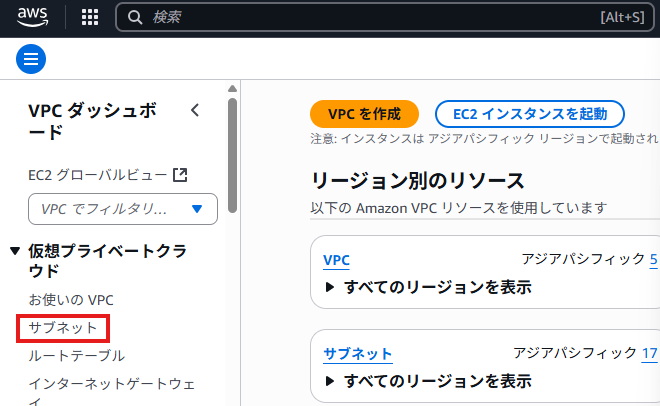The height and width of the screenshot is (406, 660).
Task: Open the EC2 global view external-link icon
Action: click(x=180, y=175)
